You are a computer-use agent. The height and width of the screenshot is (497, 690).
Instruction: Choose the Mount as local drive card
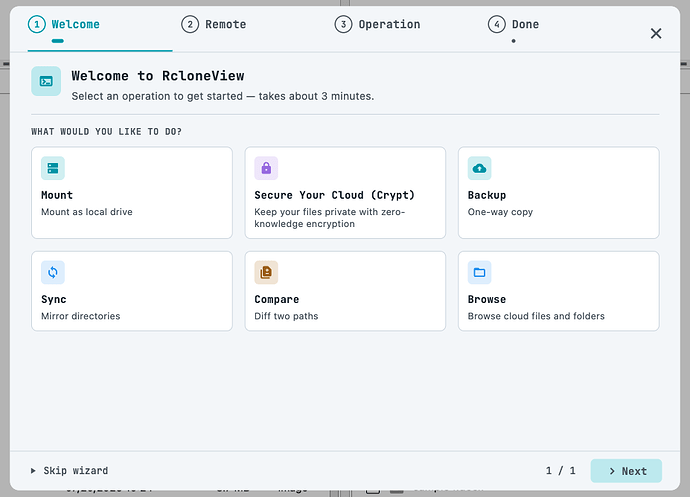coord(132,193)
